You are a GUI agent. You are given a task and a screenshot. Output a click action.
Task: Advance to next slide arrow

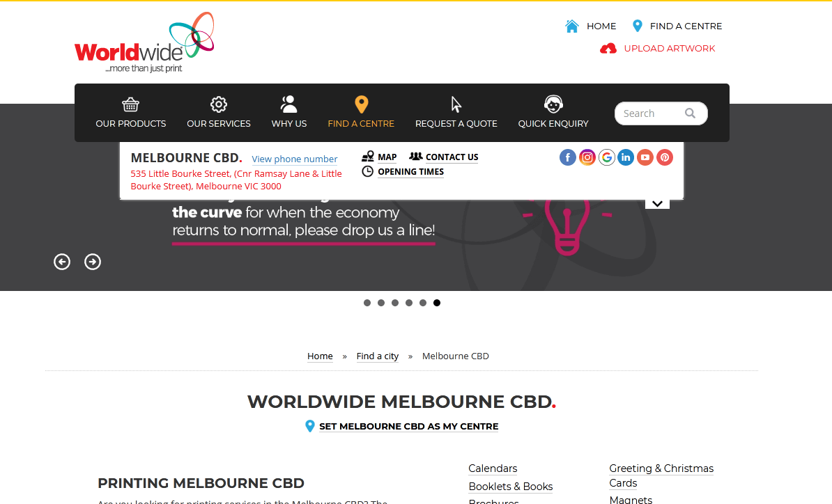tap(93, 262)
